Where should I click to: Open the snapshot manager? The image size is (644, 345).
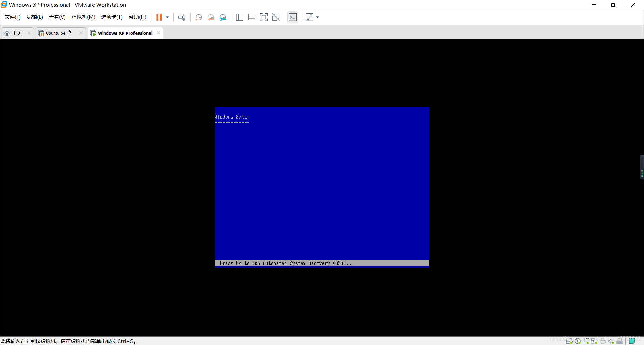coord(223,17)
